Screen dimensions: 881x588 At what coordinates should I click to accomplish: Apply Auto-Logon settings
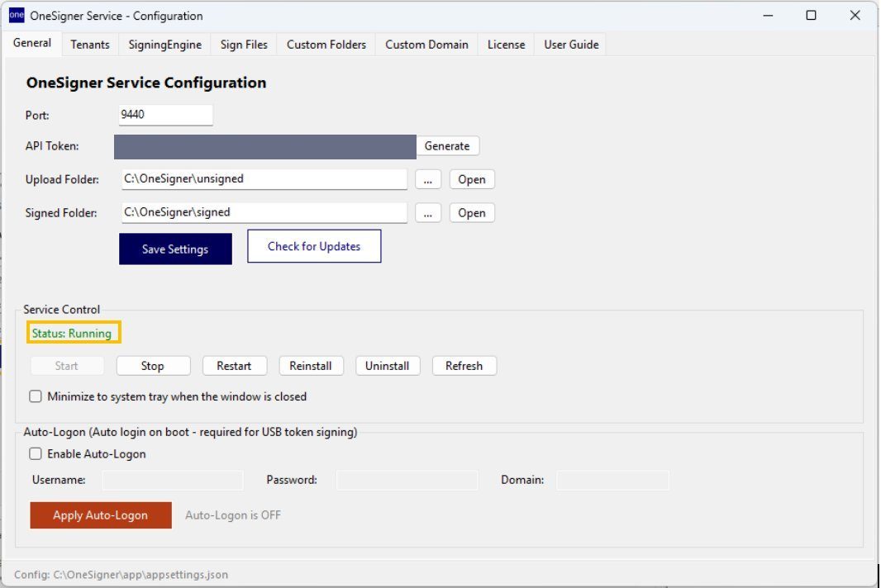click(101, 515)
